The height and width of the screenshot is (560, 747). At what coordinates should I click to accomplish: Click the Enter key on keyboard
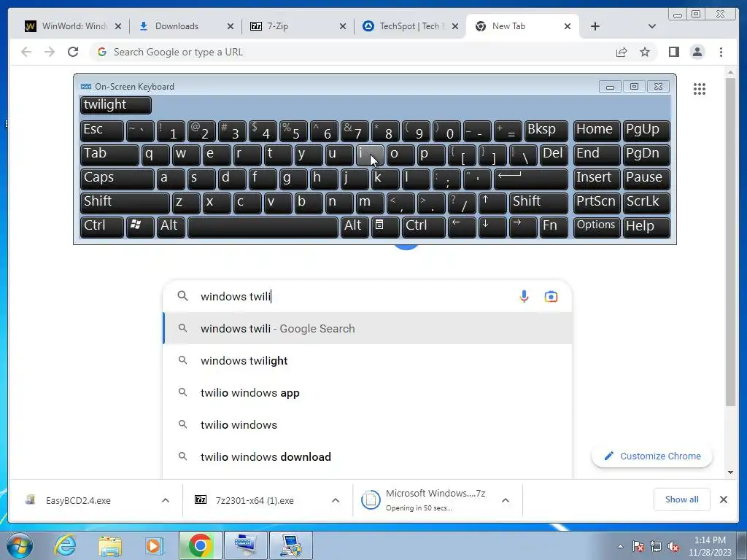[531, 179]
